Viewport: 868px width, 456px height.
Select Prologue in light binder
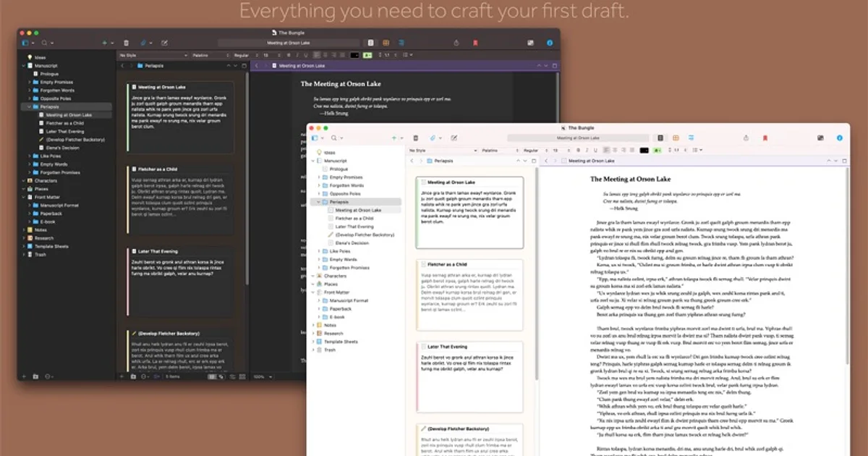click(x=339, y=169)
